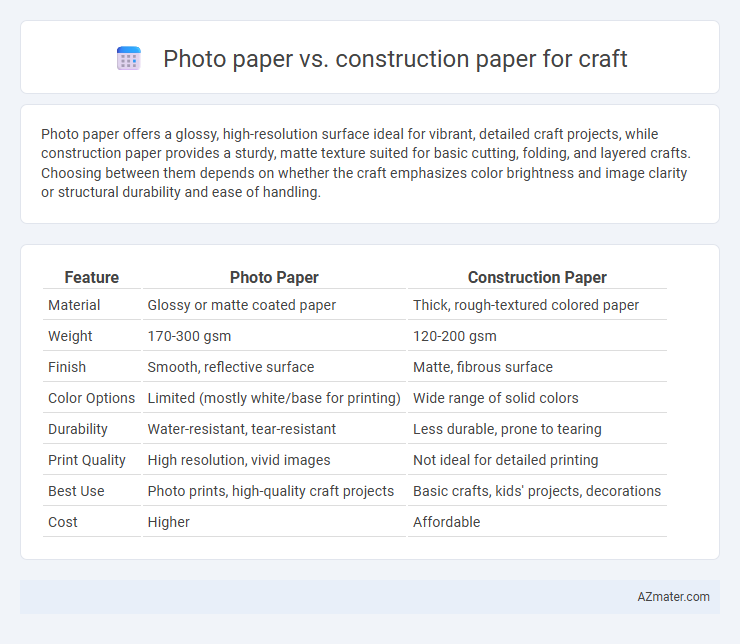Click 'Photo prints, high-quality craft projects' cell
Image resolution: width=740 pixels, height=644 pixels.
click(x=271, y=491)
